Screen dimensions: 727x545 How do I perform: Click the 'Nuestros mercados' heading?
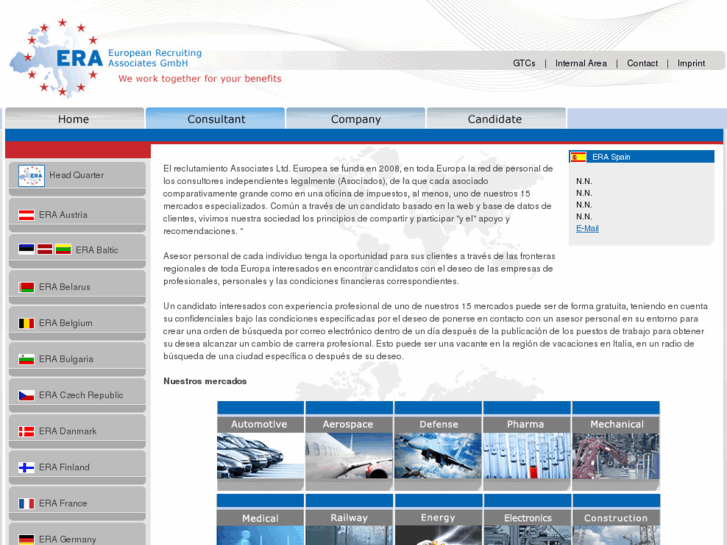[205, 381]
